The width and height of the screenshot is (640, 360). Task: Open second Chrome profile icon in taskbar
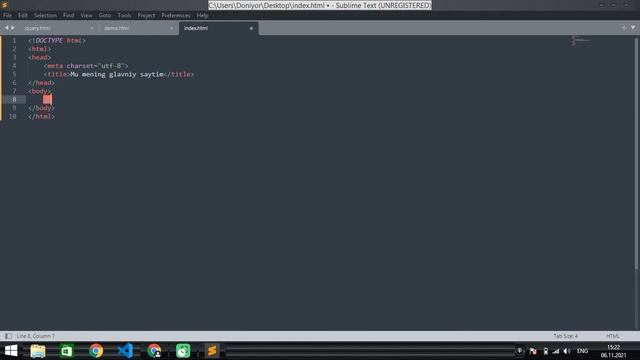coord(154,351)
